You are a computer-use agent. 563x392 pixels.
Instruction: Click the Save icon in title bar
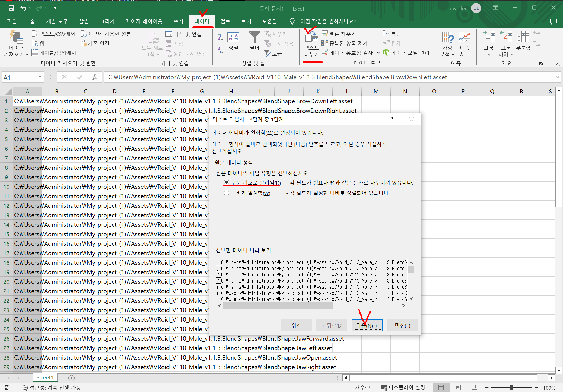11,8
